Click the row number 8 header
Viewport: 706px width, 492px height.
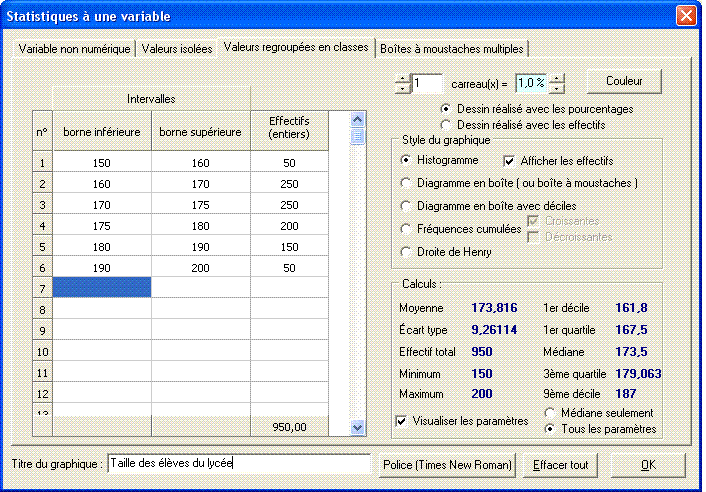pyautogui.click(x=42, y=310)
